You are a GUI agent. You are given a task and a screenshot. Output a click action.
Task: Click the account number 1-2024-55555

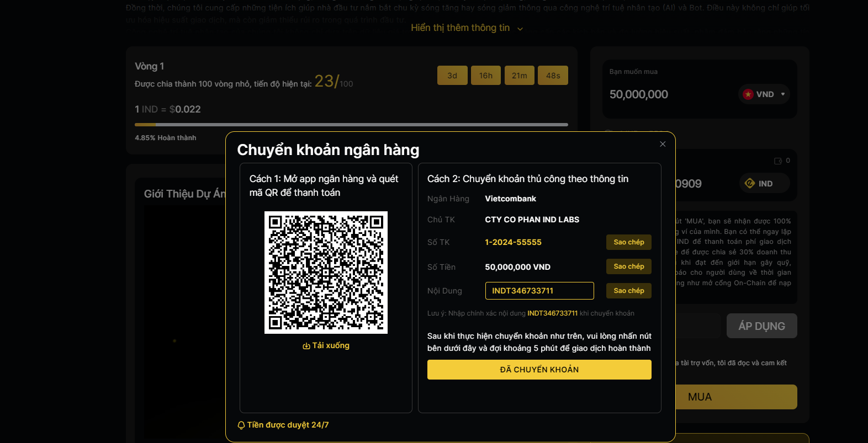coord(514,242)
